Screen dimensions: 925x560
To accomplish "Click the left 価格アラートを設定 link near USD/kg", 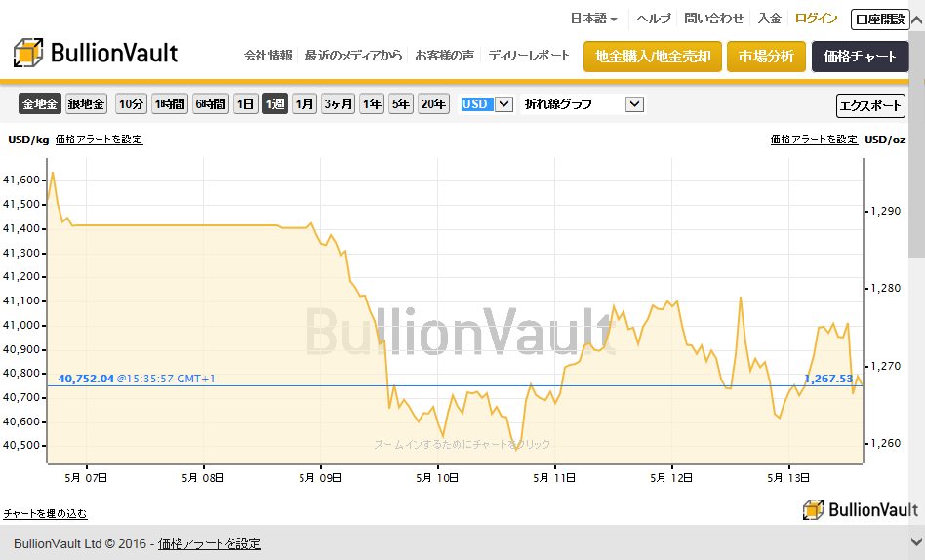I will pyautogui.click(x=100, y=140).
